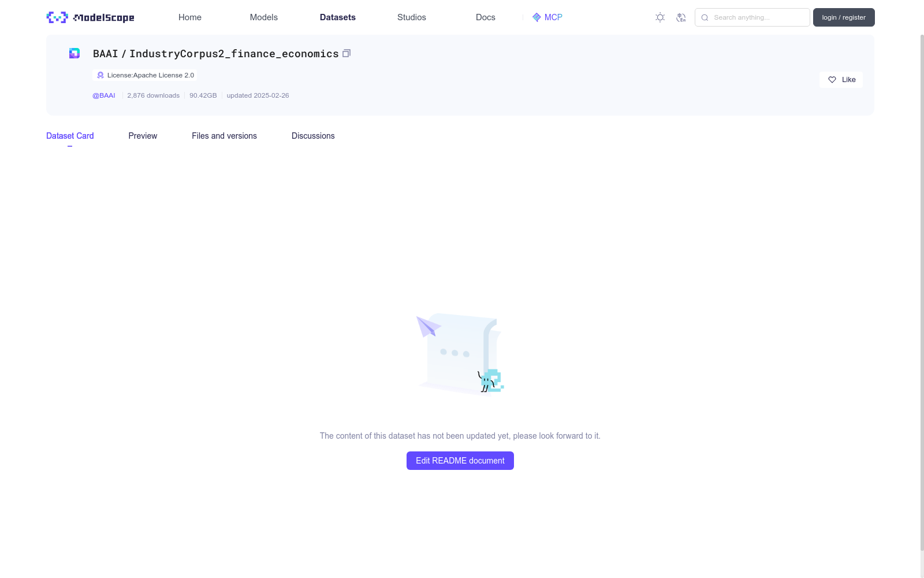Click the ModelScope logo

coord(91,17)
